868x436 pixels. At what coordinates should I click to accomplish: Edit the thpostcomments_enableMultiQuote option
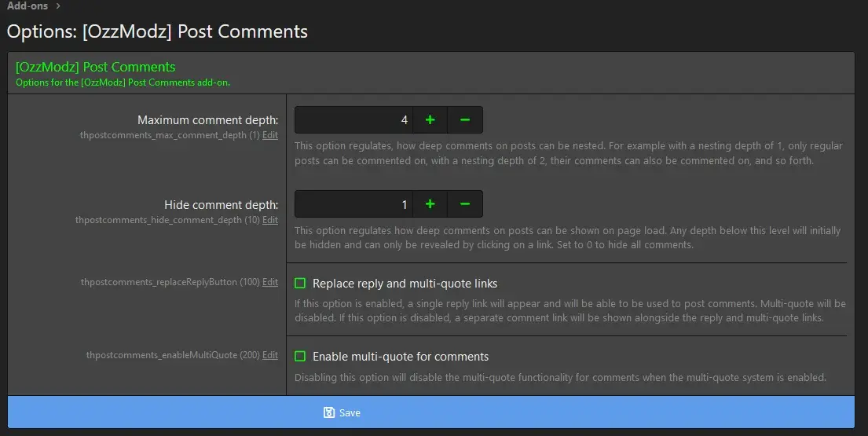tap(270, 355)
